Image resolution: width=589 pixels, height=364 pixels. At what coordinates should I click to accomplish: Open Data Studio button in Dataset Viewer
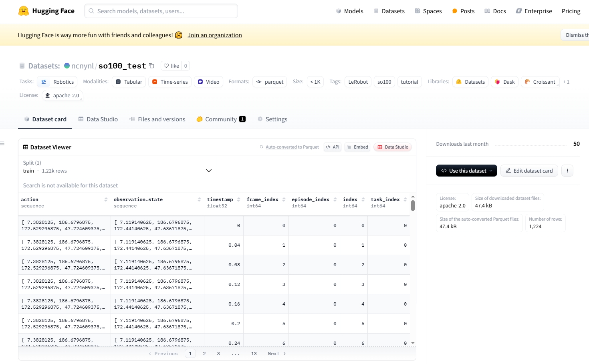tap(393, 147)
